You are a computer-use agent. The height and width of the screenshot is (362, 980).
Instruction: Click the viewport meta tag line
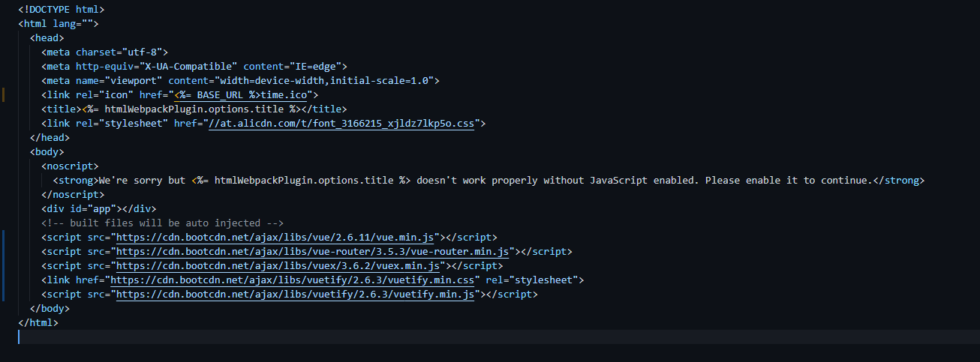pyautogui.click(x=240, y=81)
